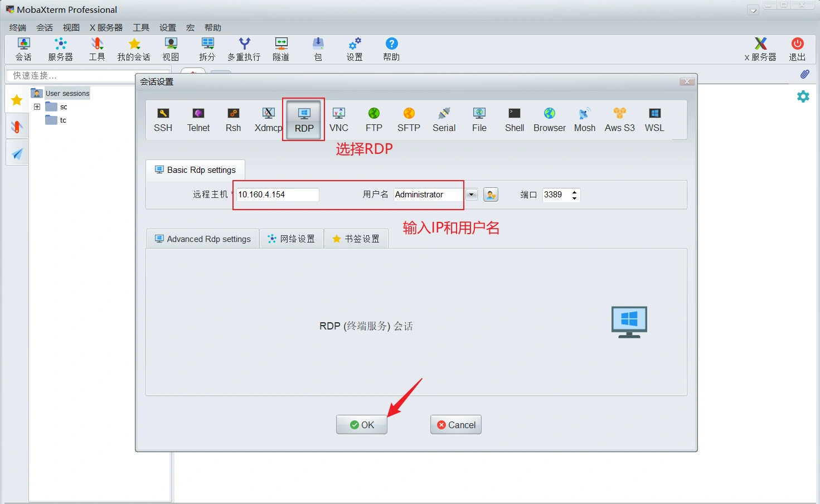The height and width of the screenshot is (504, 820).
Task: Select the VNC session type
Action: pyautogui.click(x=339, y=120)
